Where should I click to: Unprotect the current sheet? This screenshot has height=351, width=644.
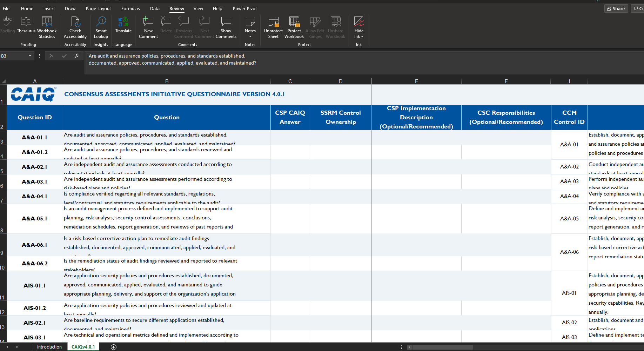[x=273, y=27]
